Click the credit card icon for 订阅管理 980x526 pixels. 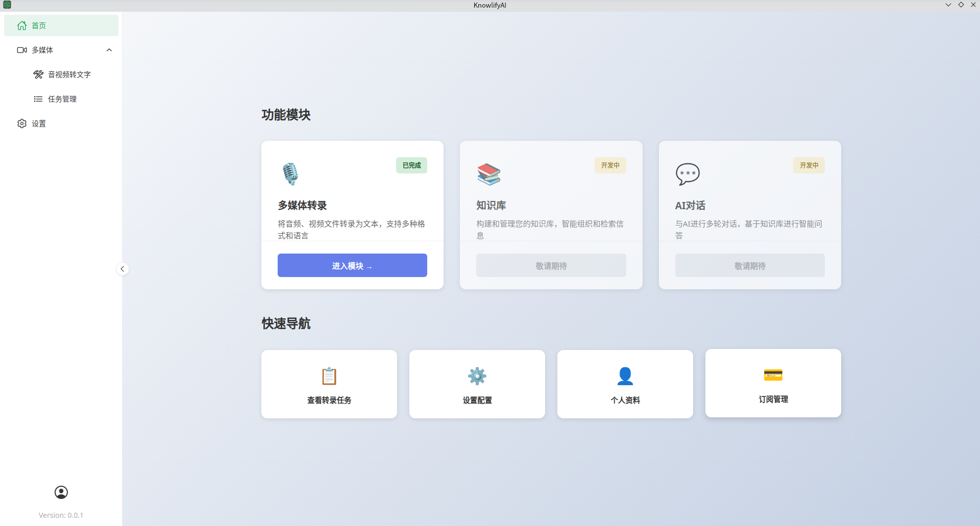tap(773, 375)
